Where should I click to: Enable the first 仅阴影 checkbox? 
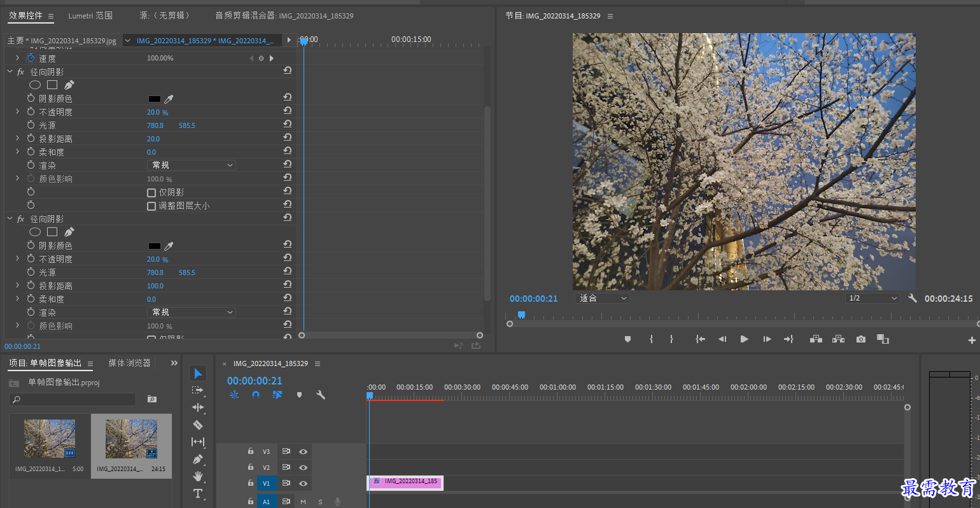point(151,192)
